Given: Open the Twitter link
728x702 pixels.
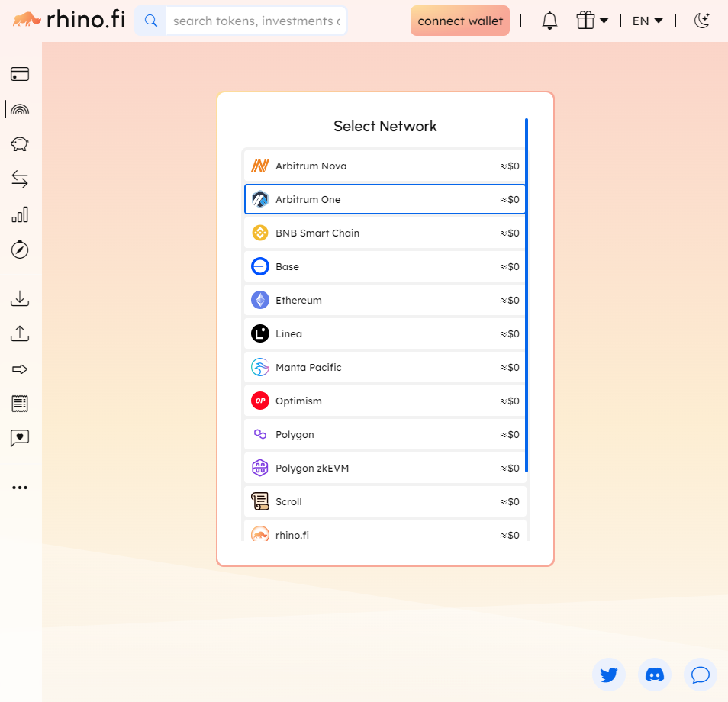Looking at the screenshot, I should pyautogui.click(x=609, y=675).
